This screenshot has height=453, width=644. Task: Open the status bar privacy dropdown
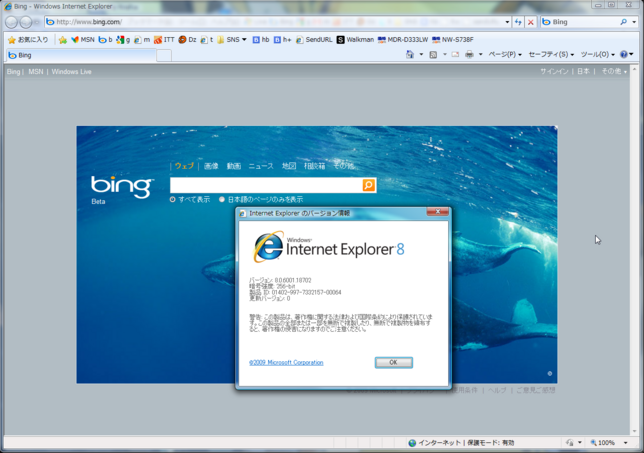pos(580,443)
